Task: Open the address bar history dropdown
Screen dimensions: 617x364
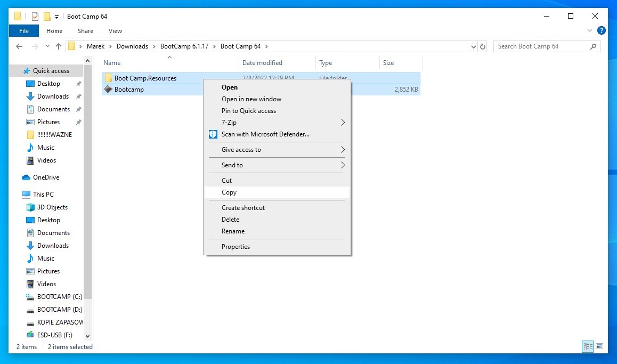Action: [x=473, y=46]
